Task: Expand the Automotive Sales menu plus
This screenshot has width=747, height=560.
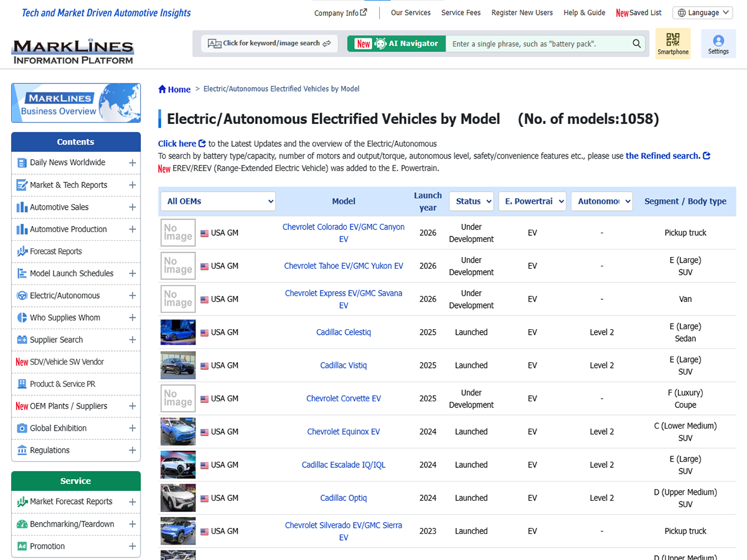Action: click(x=132, y=207)
